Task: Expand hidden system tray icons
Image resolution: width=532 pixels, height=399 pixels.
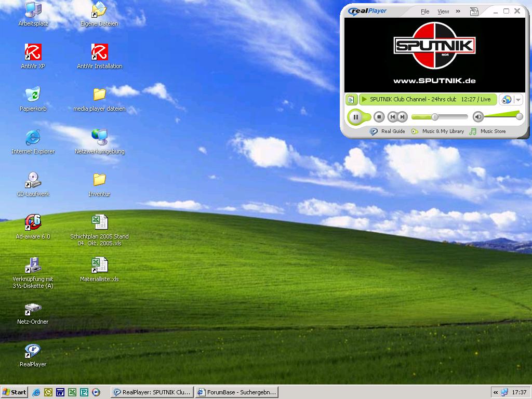Action: pyautogui.click(x=495, y=393)
